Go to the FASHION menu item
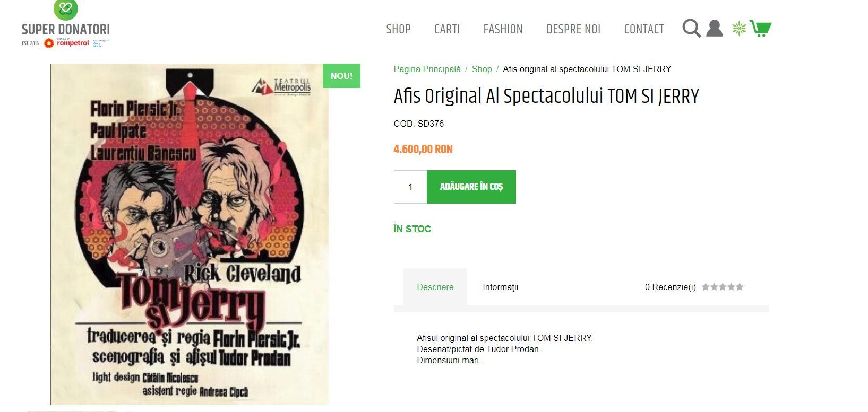The height and width of the screenshot is (412, 868). click(503, 29)
